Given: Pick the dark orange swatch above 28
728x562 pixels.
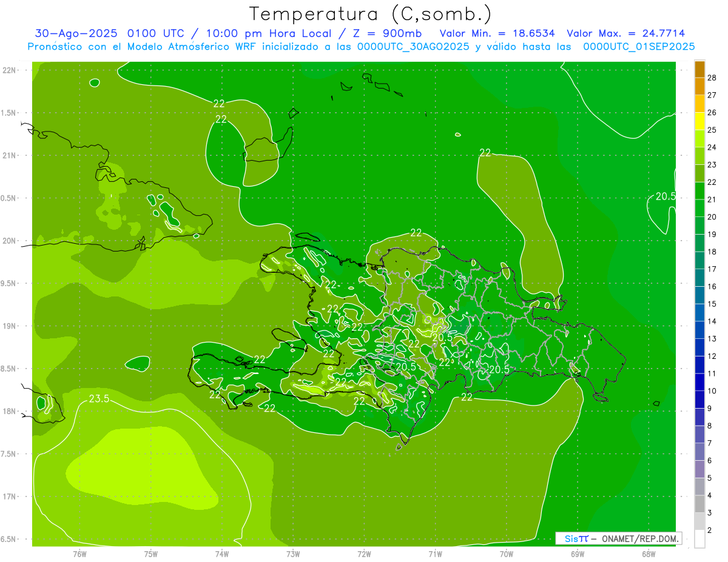Looking at the screenshot, I should [x=699, y=69].
